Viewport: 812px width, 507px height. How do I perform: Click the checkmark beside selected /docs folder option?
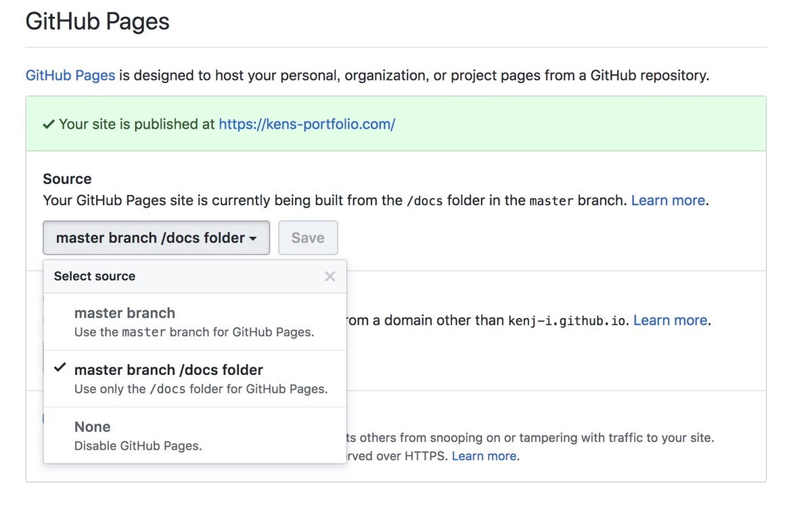pos(60,368)
